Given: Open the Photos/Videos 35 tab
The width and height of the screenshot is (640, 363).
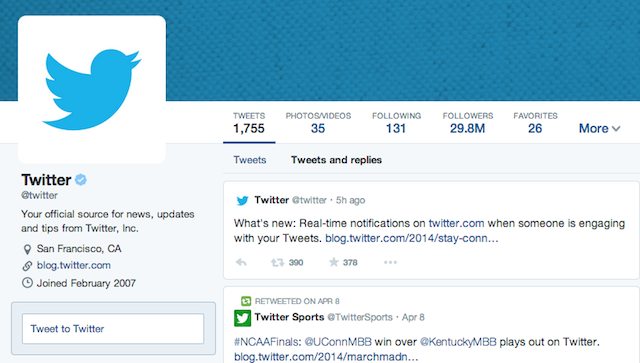Looking at the screenshot, I should (x=318, y=123).
